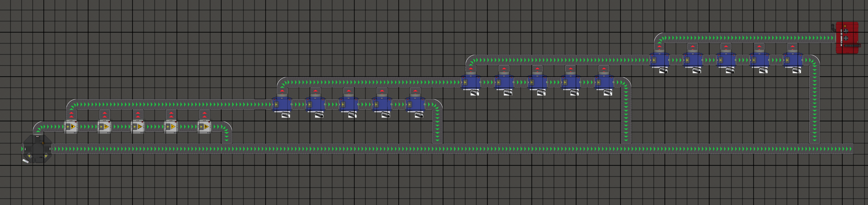Select third blue machine in middle blue row

[537, 82]
